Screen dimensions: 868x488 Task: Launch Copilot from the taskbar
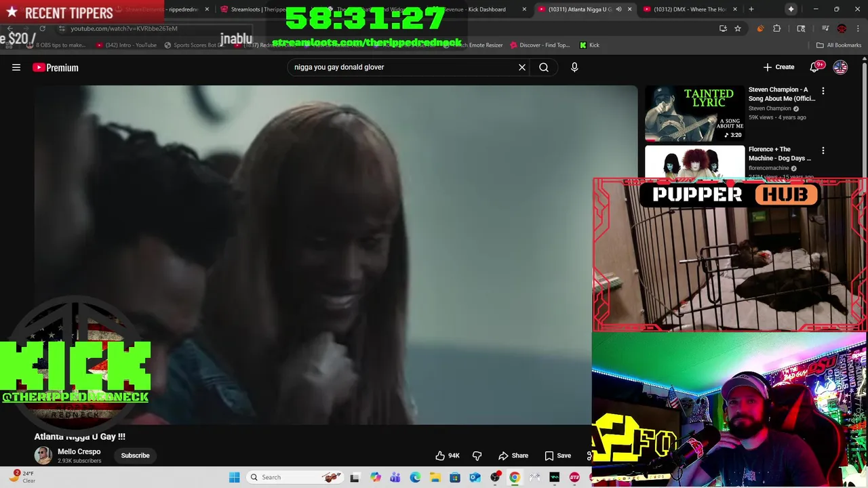tap(375, 477)
